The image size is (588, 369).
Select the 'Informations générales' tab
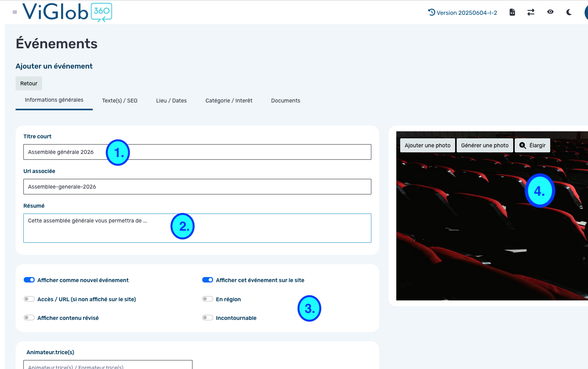coord(54,100)
